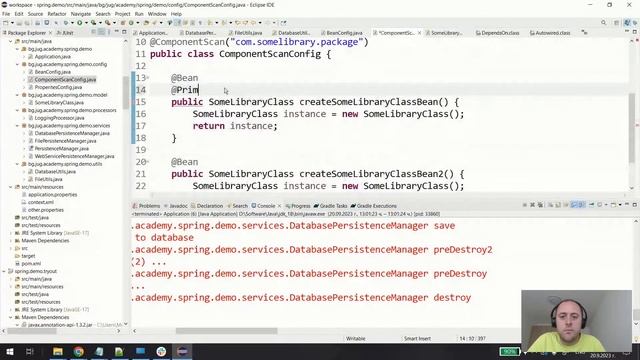Minimize the editor area
The width and height of the screenshot is (640, 360).
pos(627,32)
